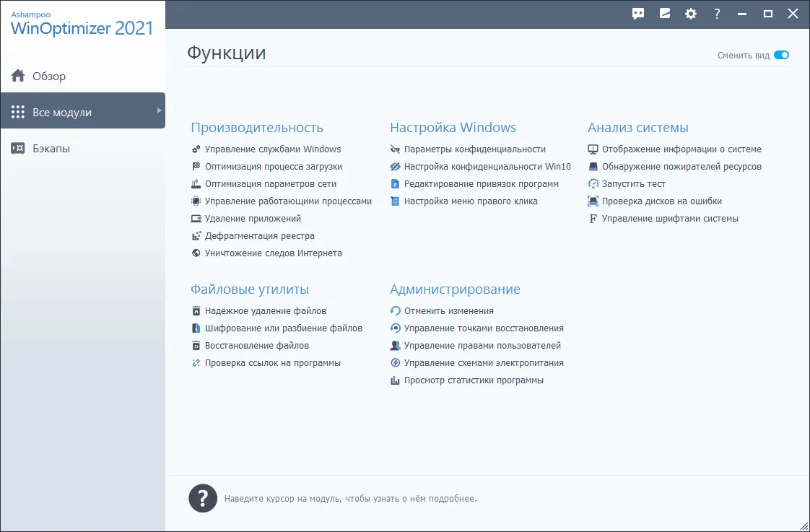Screen dimensions: 810x532
Task: Click the file encryption or splitting icon
Action: (x=196, y=328)
